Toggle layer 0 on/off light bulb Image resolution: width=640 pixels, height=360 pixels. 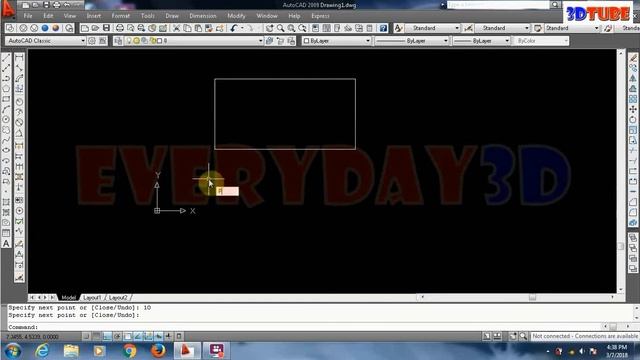point(129,41)
